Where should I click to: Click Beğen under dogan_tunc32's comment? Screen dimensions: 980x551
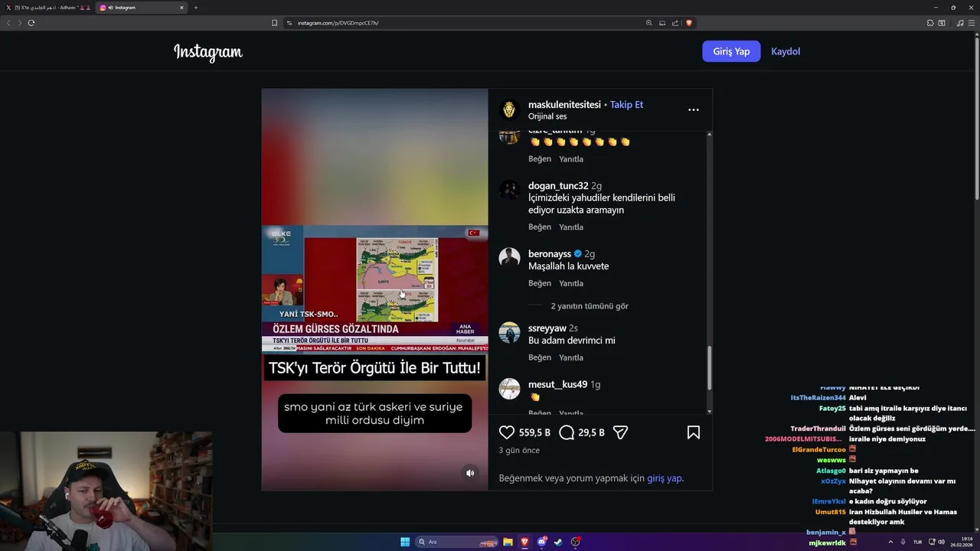click(x=540, y=227)
